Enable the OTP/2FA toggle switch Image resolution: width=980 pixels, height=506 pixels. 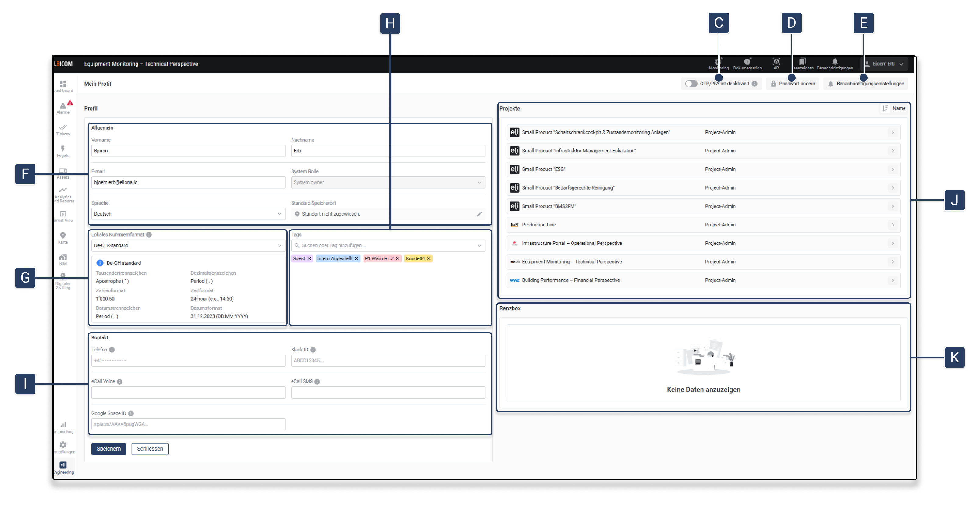pos(691,84)
